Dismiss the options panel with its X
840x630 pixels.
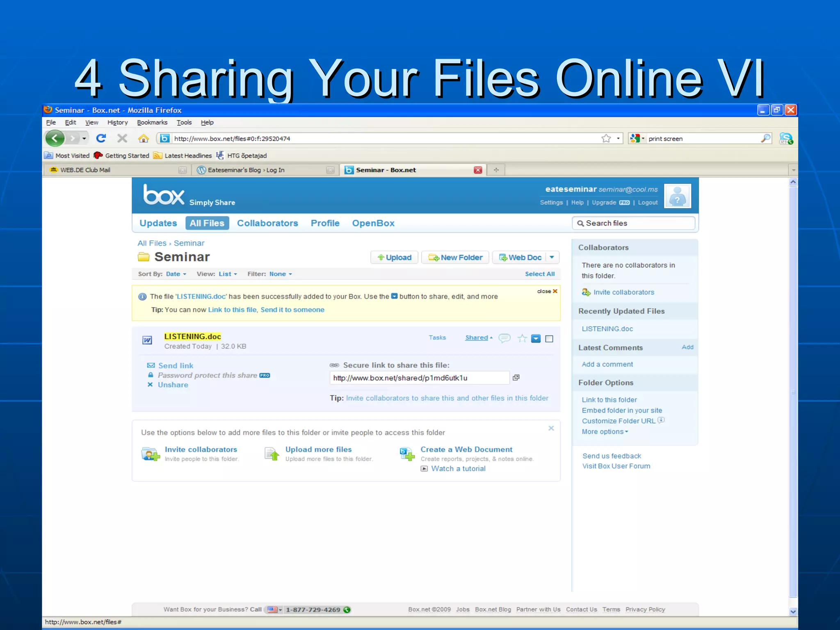(551, 428)
